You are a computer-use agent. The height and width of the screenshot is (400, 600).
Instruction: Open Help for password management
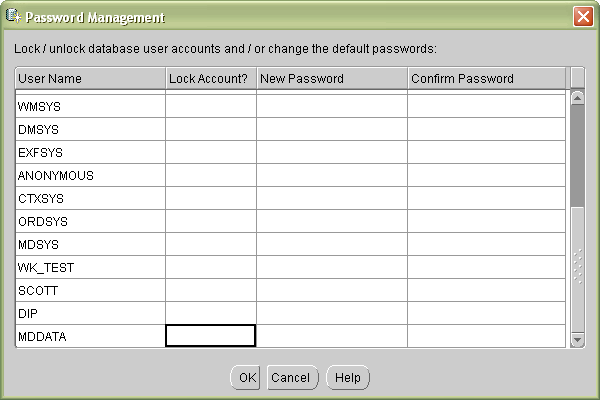pos(348,378)
